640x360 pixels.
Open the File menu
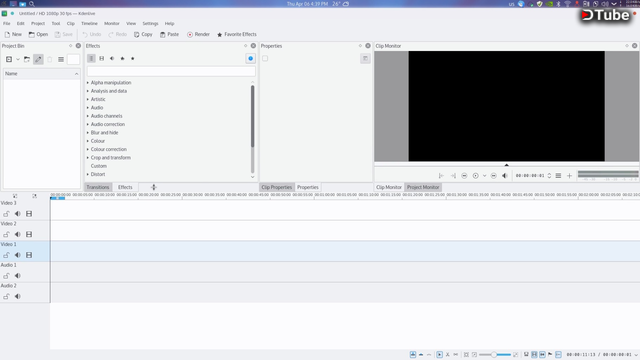(x=7, y=24)
